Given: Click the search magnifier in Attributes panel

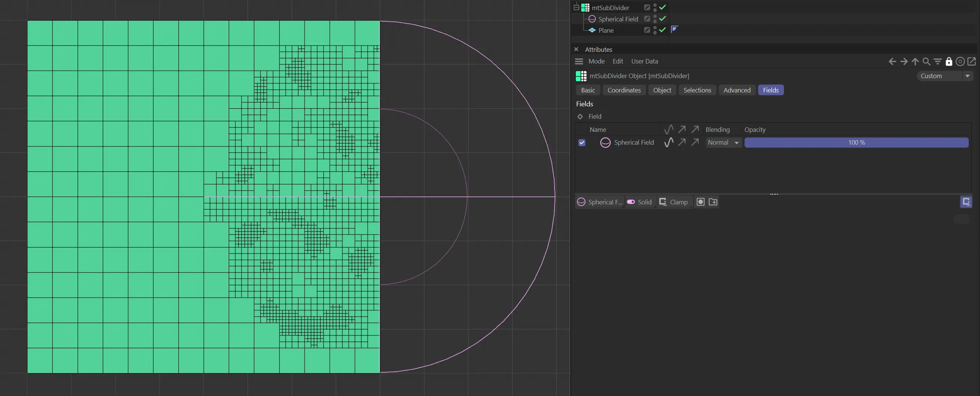Looking at the screenshot, I should (926, 61).
